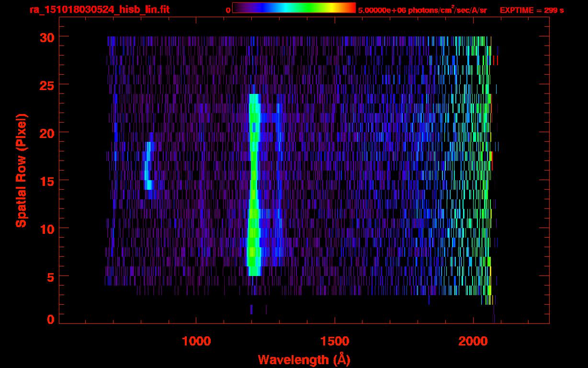Click the 0 label left of color bar

click(228, 10)
